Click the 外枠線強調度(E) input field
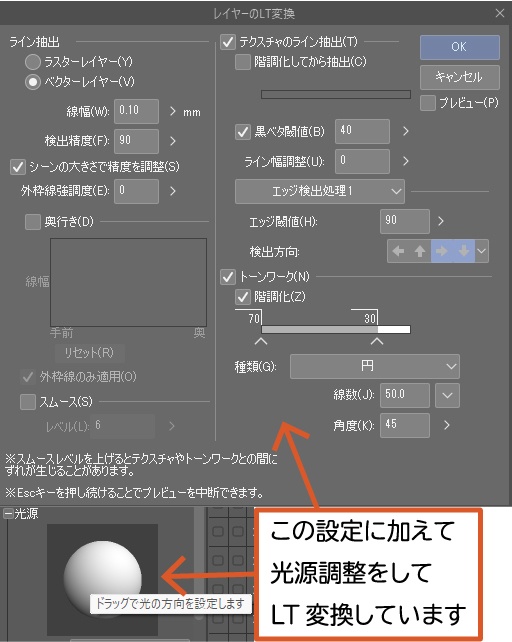The height and width of the screenshot is (642, 512). (136, 191)
